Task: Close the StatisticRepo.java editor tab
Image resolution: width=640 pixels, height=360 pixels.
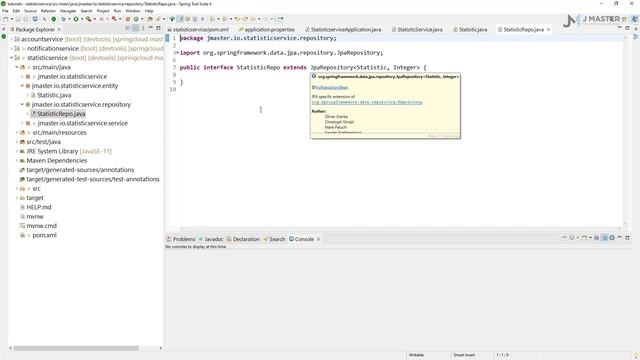Action: coord(548,29)
